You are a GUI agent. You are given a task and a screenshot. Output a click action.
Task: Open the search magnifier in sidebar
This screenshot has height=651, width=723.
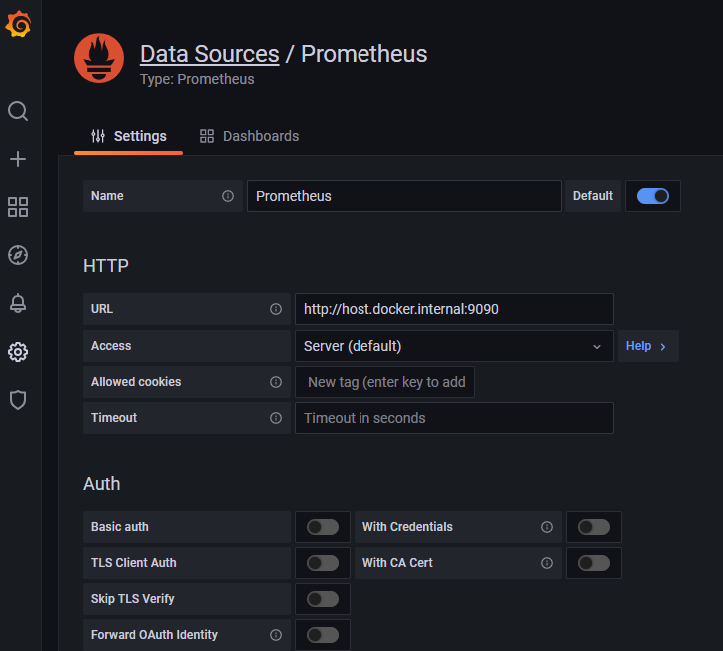coord(18,111)
